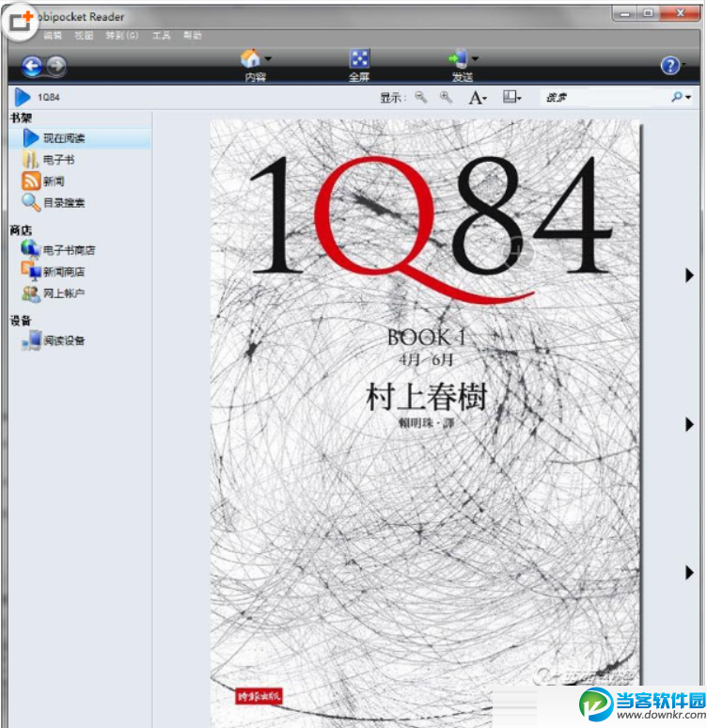Click the 发送 send to device icon
This screenshot has height=728, width=707.
[458, 59]
